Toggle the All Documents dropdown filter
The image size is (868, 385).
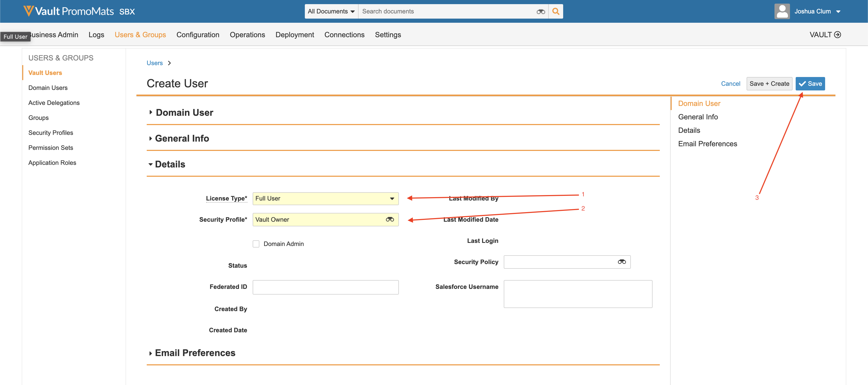[330, 11]
